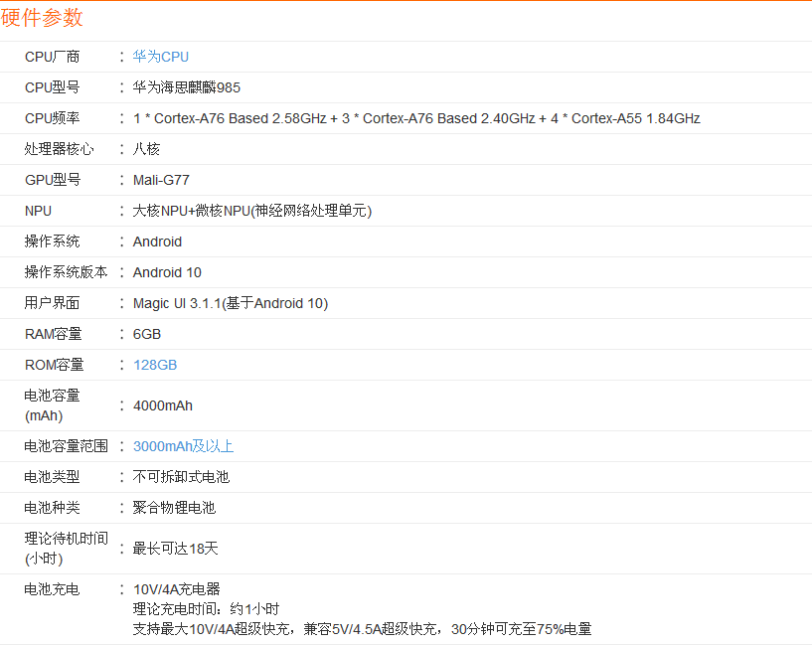The height and width of the screenshot is (645, 812).
Task: Click the 八核 processor cores value
Action: pos(148,149)
